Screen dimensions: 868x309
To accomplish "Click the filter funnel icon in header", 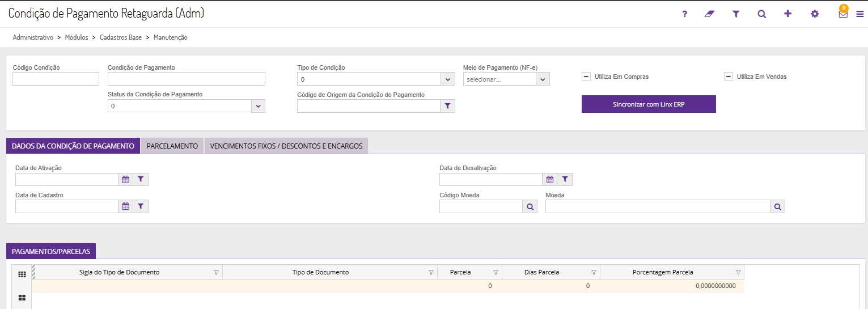I will tap(736, 14).
